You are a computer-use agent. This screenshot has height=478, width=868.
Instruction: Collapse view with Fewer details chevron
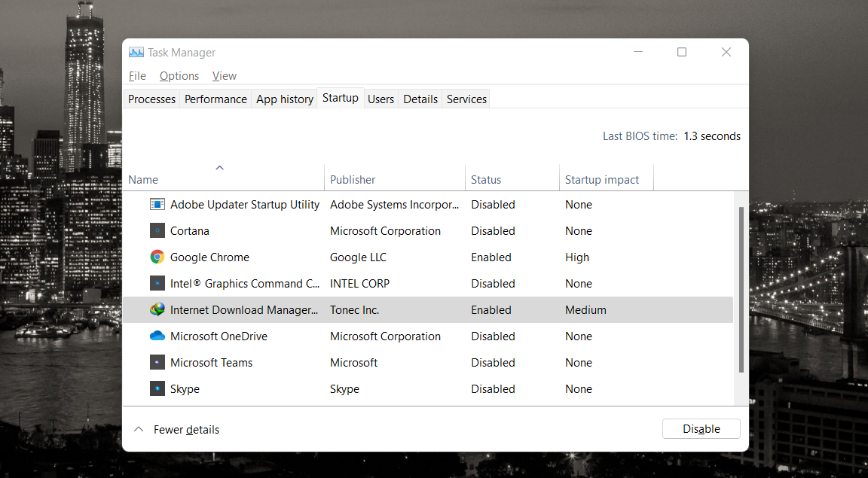pos(139,429)
